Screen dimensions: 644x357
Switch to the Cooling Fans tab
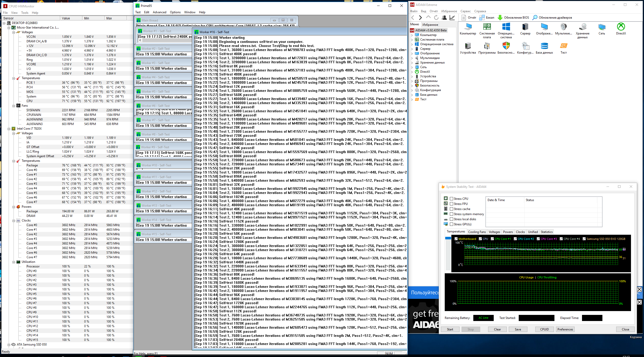click(477, 232)
